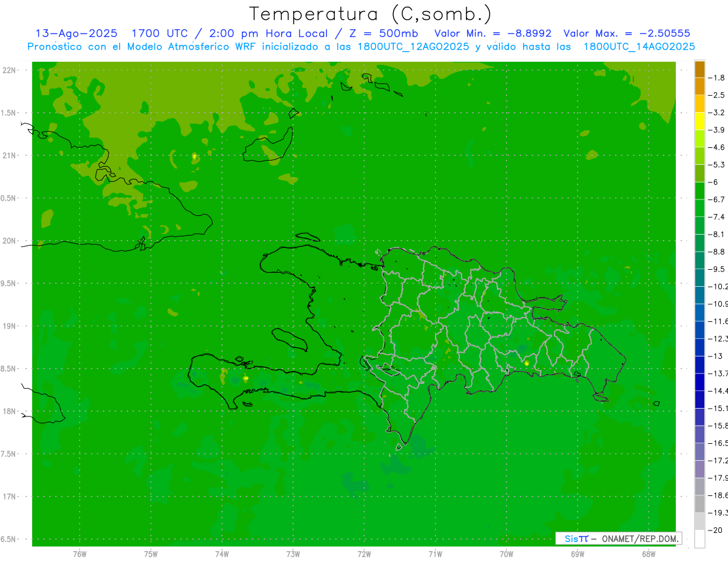Click the yellow hot spot in eastern Dominican Republic

[x=527, y=363]
